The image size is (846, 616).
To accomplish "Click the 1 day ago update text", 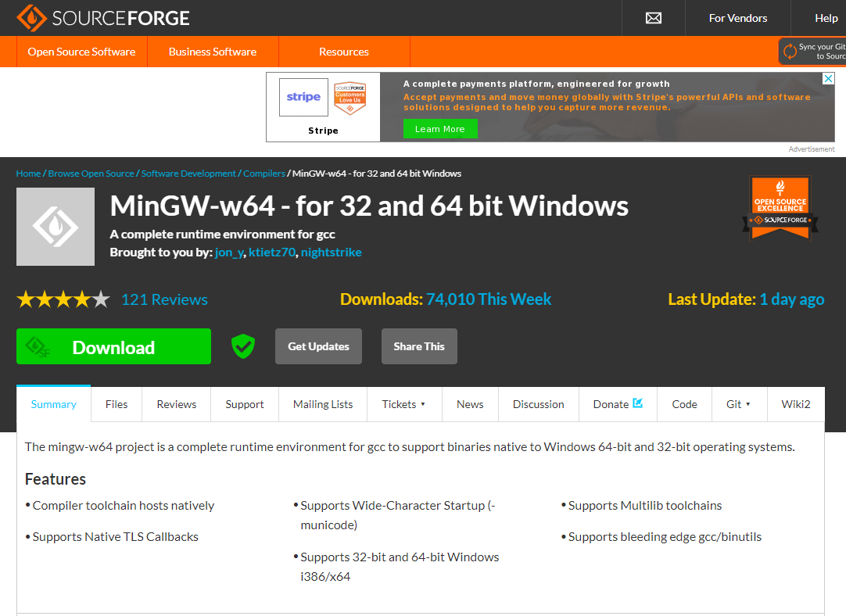I will coord(791,299).
